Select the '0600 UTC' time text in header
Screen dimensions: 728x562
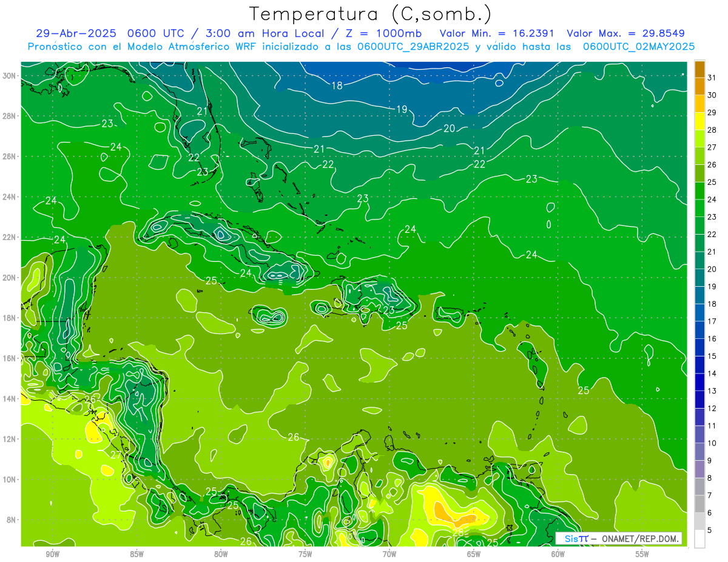coord(155,33)
